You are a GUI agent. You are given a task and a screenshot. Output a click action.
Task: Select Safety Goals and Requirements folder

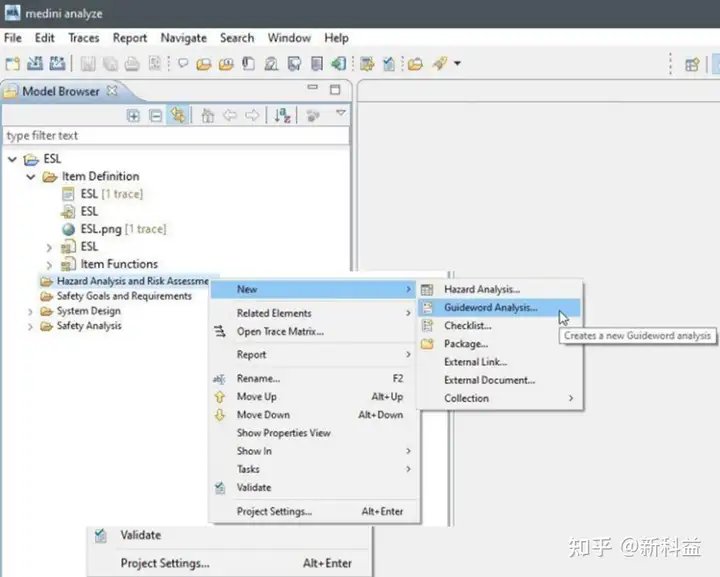pos(124,296)
